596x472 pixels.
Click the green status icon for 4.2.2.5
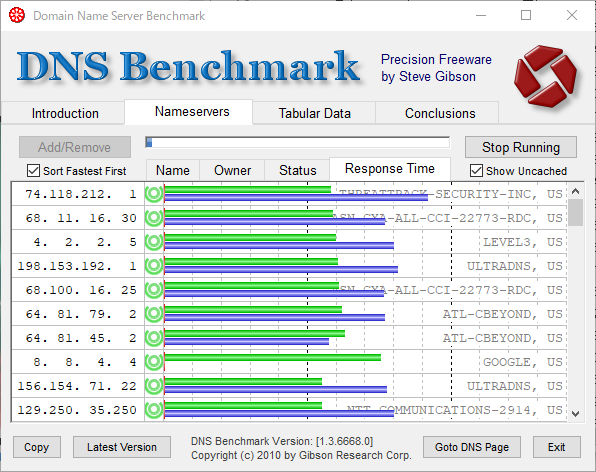(x=154, y=242)
